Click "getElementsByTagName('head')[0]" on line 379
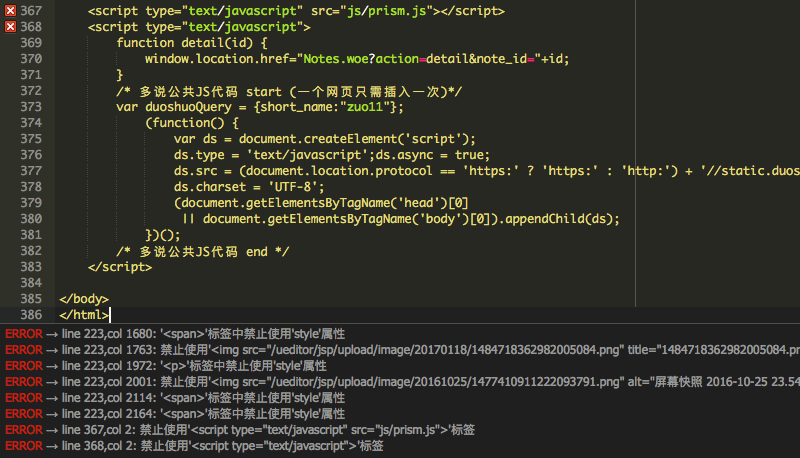800x458 pixels. coord(357,203)
